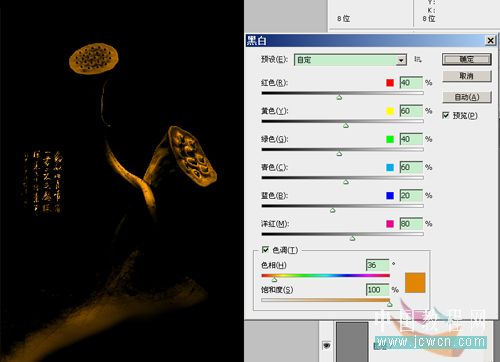
Task: Click the 红色 slider handle
Action: coord(339,97)
